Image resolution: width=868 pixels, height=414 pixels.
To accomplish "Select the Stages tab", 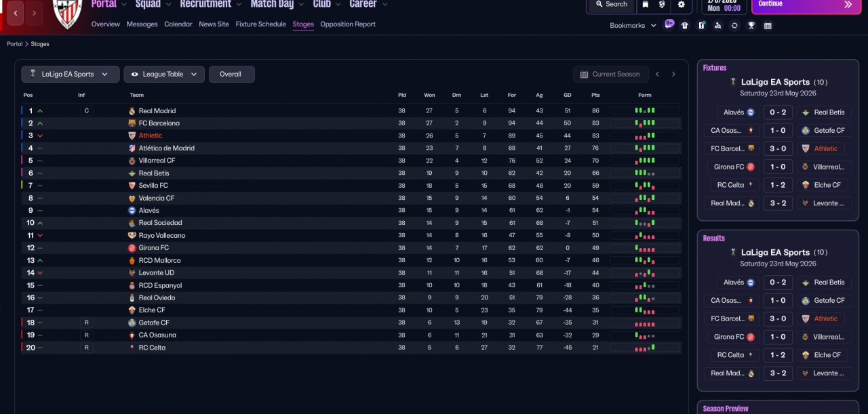I will click(x=303, y=24).
